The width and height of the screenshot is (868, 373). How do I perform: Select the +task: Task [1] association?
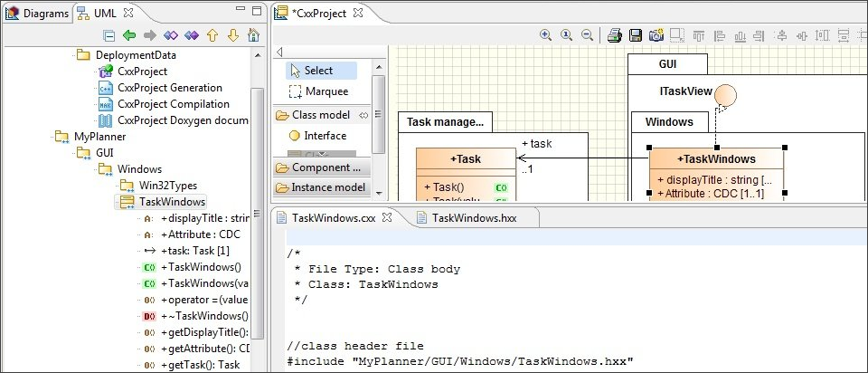tap(186, 251)
